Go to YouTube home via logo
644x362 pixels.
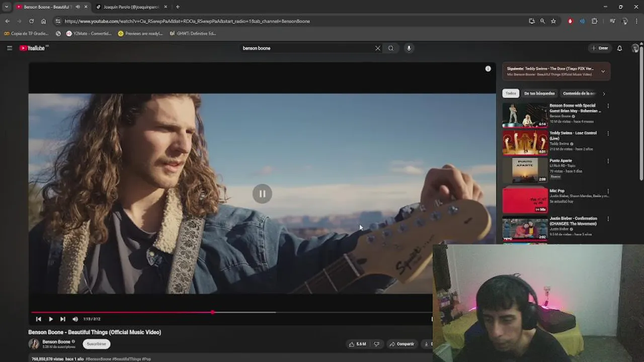[x=33, y=48]
